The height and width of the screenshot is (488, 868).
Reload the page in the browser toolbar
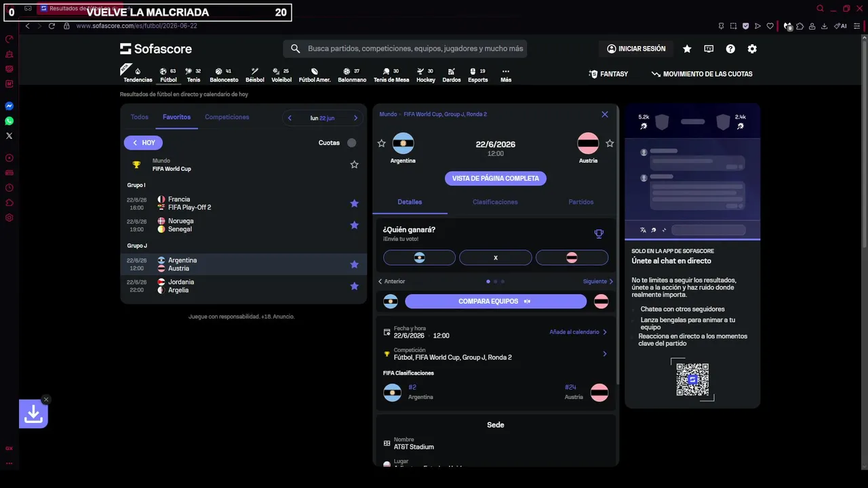(52, 26)
